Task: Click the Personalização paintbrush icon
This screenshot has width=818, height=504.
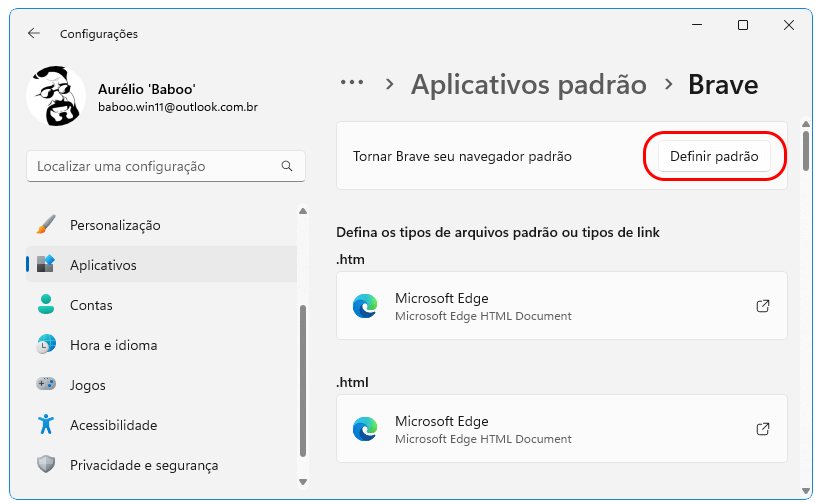Action: click(x=46, y=225)
